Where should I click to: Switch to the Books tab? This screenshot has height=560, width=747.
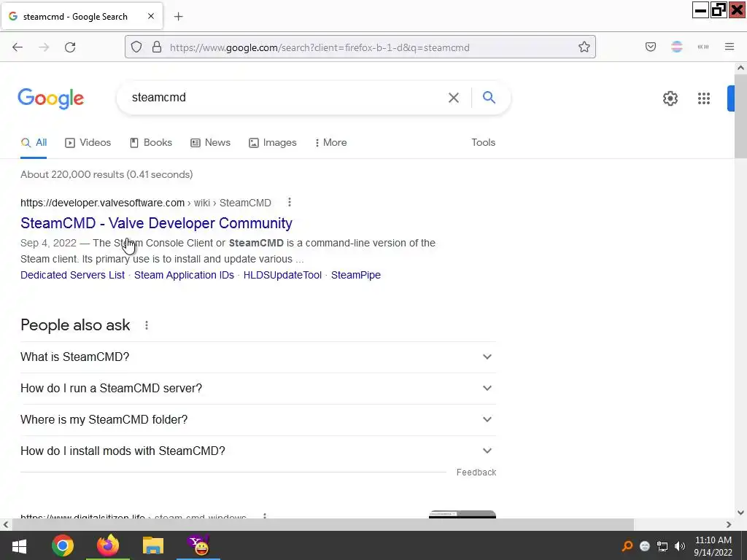point(151,142)
